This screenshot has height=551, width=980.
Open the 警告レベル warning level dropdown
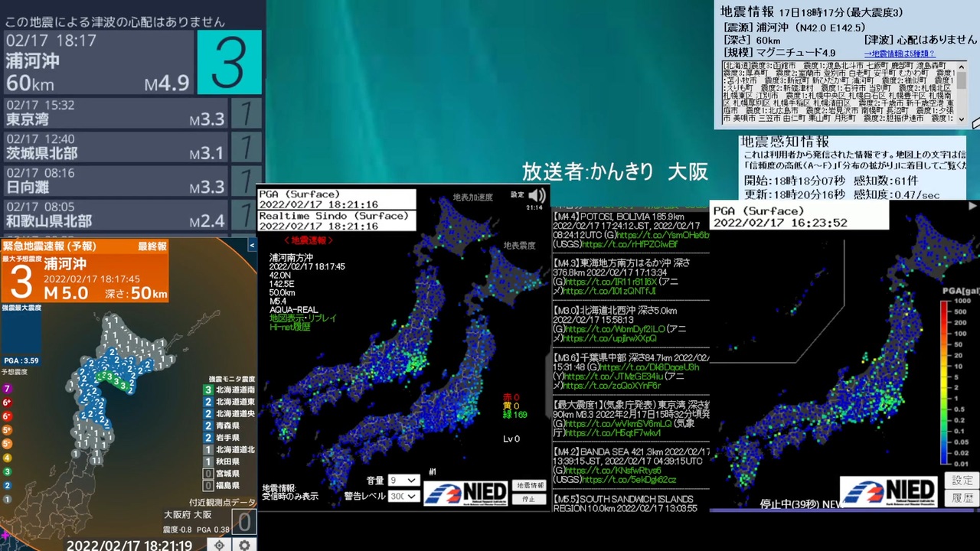click(403, 496)
